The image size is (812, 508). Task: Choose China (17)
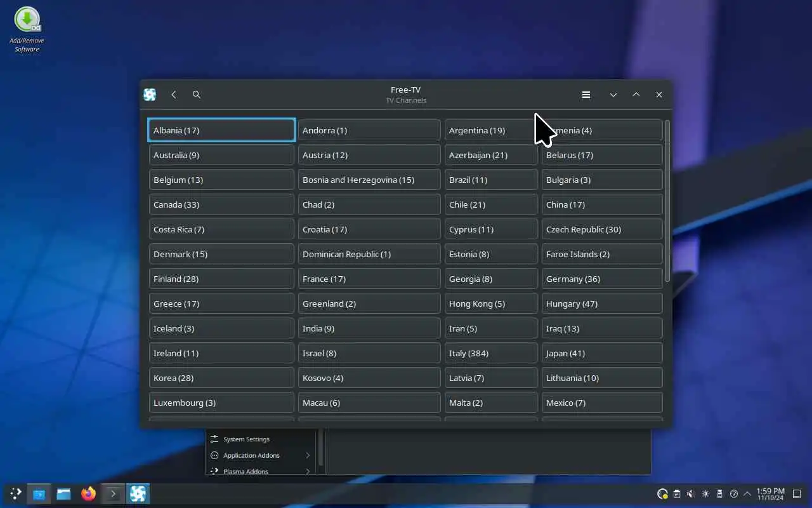pos(602,204)
